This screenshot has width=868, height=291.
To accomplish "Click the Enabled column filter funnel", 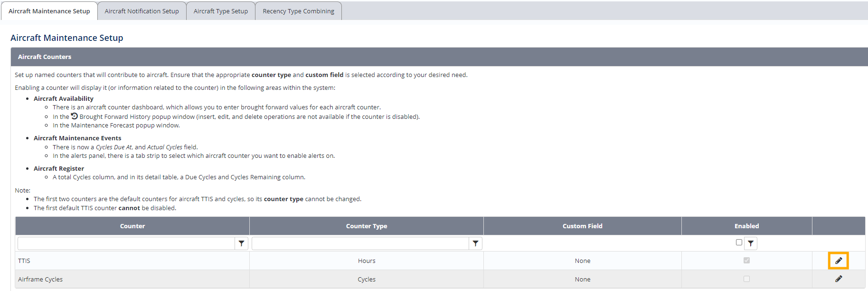I will coord(751,243).
